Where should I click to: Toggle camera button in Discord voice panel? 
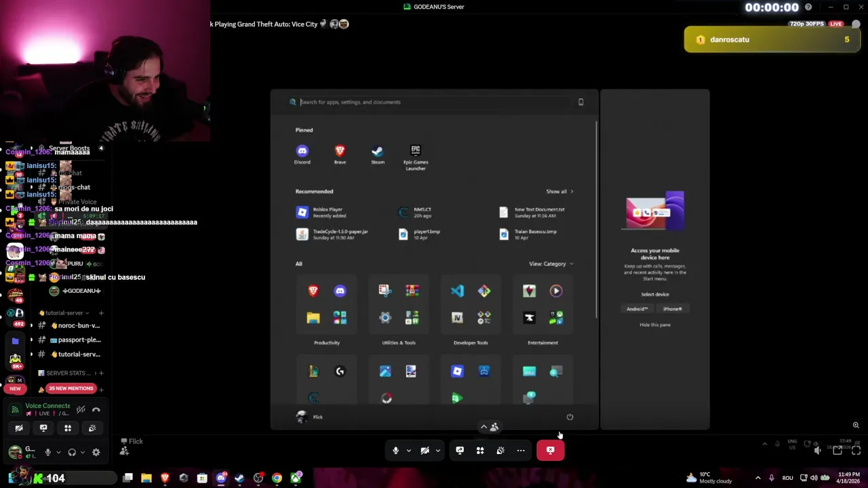[19, 428]
